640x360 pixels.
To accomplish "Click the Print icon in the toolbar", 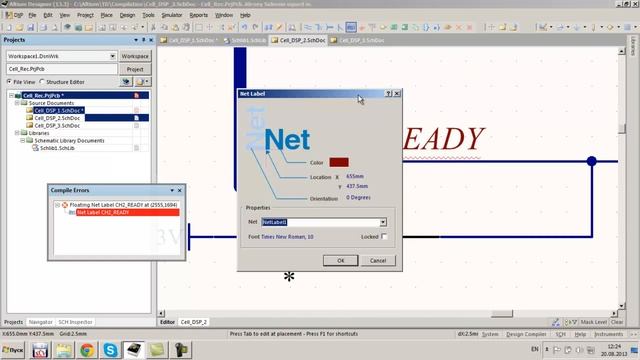I will pos(43,27).
